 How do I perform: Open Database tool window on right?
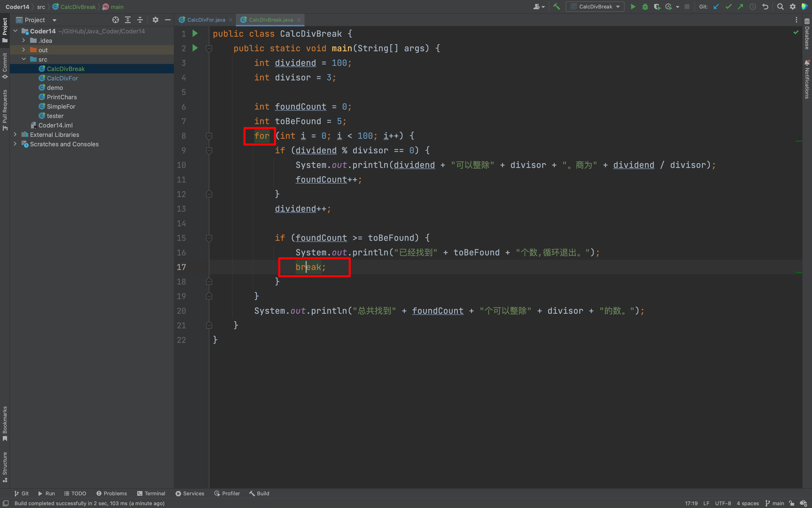[x=807, y=34]
